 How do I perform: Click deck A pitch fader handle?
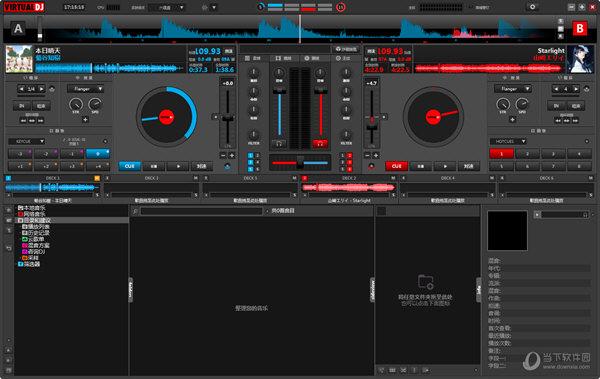tap(228, 118)
